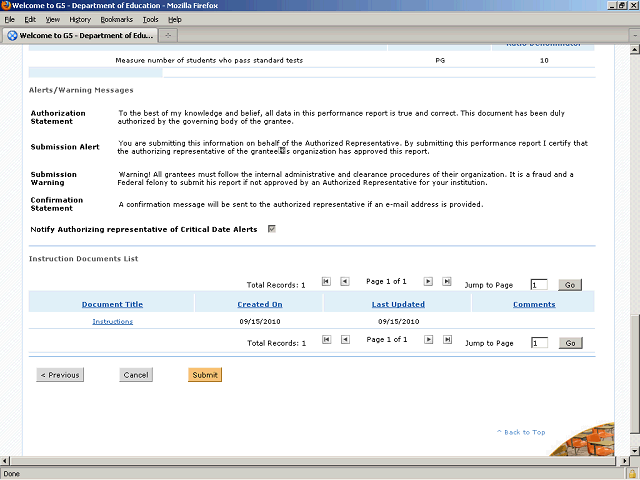
Task: Go to previous page in bottom pager
Action: (x=345, y=340)
